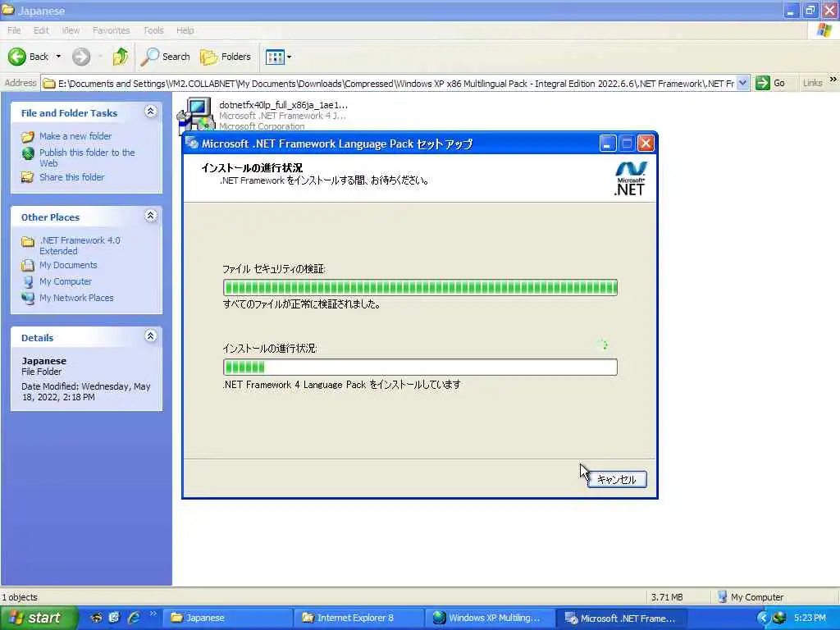
Task: Open .NET Framework 4.0 Extended folder link
Action: 80,245
